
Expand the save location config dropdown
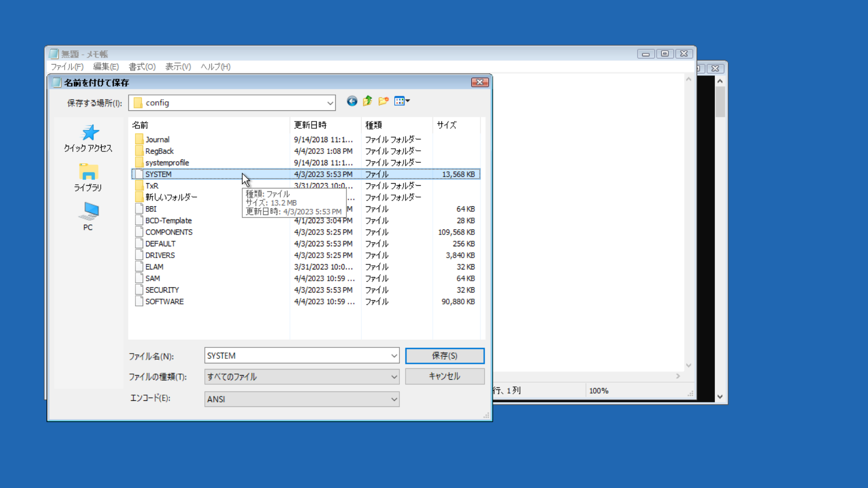330,103
